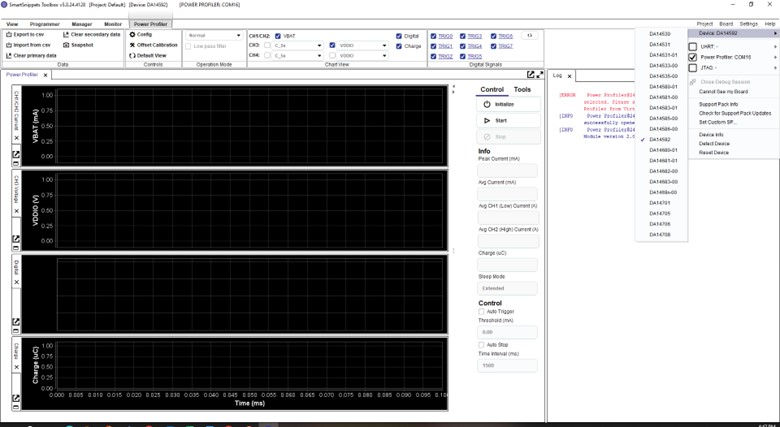Close the CH1/CH2 Current chart

pos(16,138)
